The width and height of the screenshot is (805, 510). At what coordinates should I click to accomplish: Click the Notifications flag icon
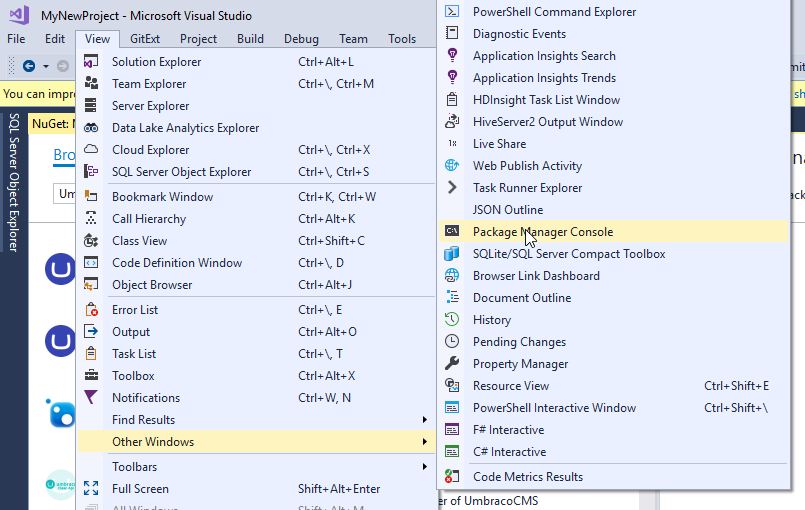click(91, 398)
